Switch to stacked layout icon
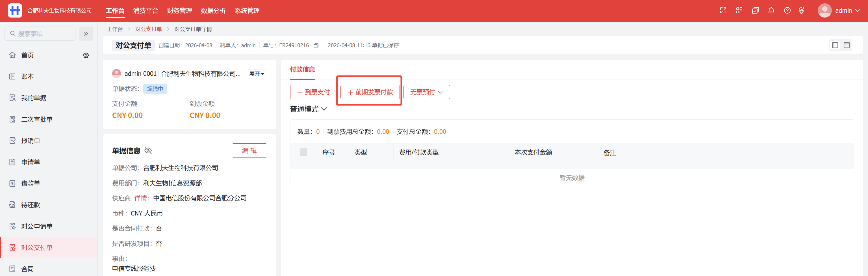The height and width of the screenshot is (276, 868). pyautogui.click(x=847, y=45)
